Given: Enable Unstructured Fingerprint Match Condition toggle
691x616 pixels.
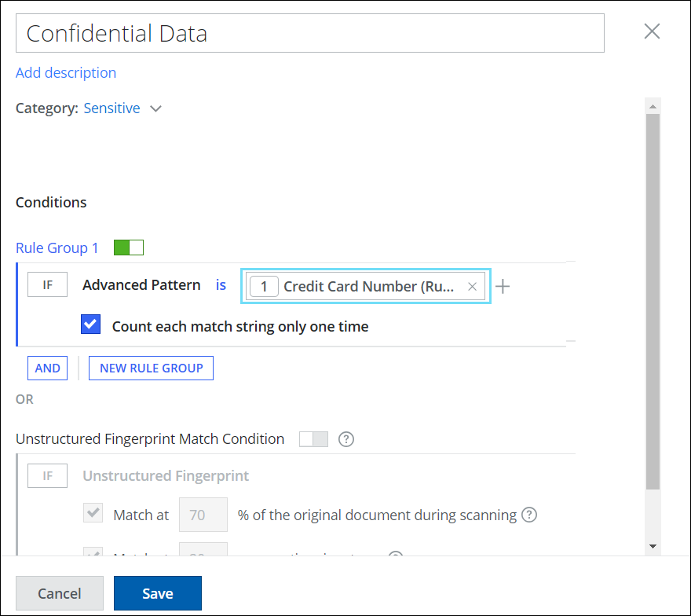Looking at the screenshot, I should point(313,439).
